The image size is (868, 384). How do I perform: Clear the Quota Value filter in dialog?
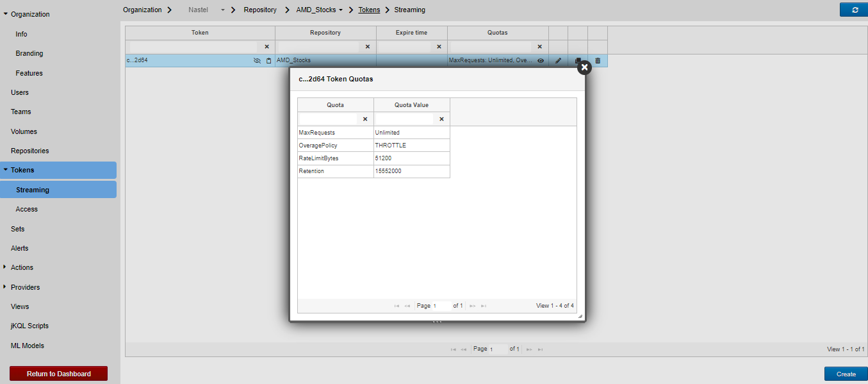pos(441,119)
